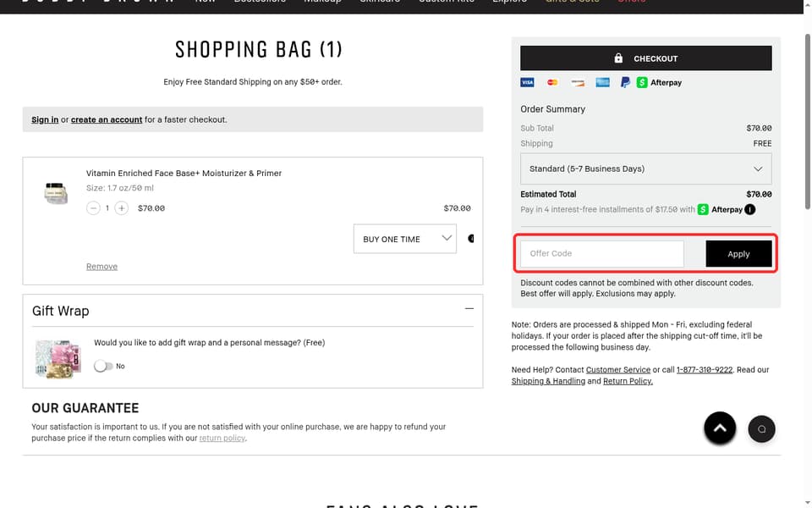Viewport: 812px width, 508px height.
Task: Apply the offer code
Action: point(738,254)
